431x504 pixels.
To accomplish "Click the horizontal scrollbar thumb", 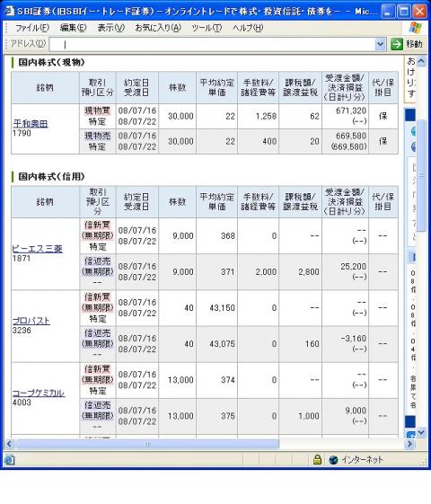I will click(x=147, y=444).
